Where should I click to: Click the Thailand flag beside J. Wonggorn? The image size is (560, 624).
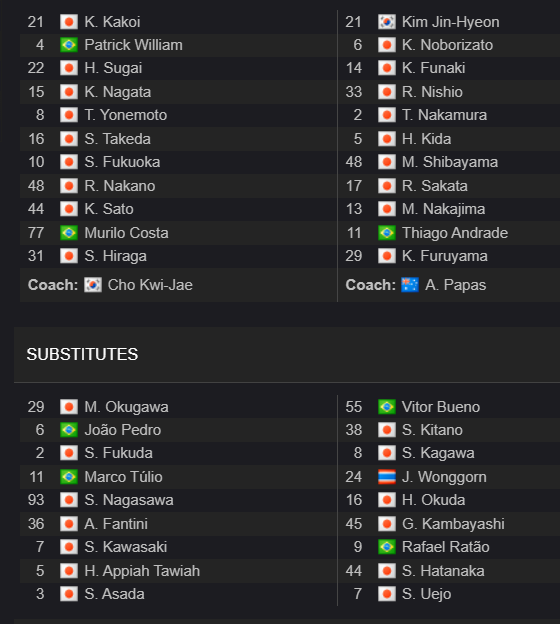click(386, 477)
